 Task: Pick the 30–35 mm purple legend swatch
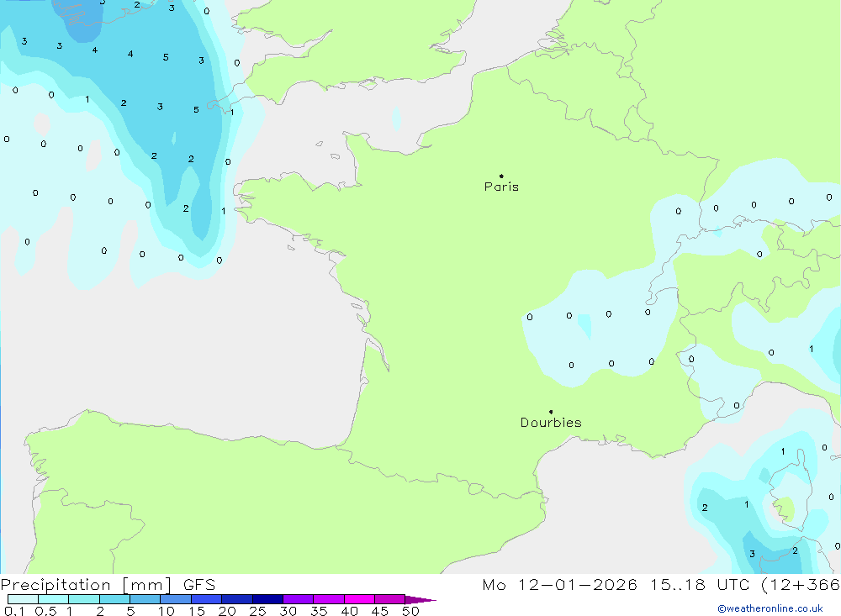pyautogui.click(x=299, y=599)
